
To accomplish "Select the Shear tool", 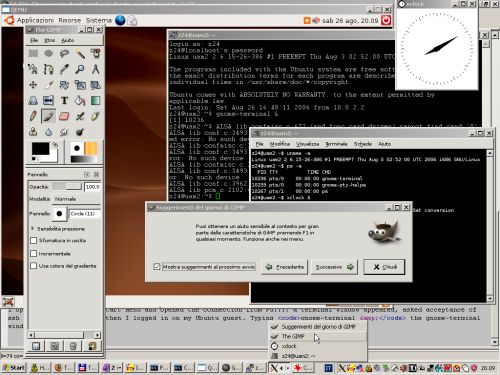I will pos(95,85).
